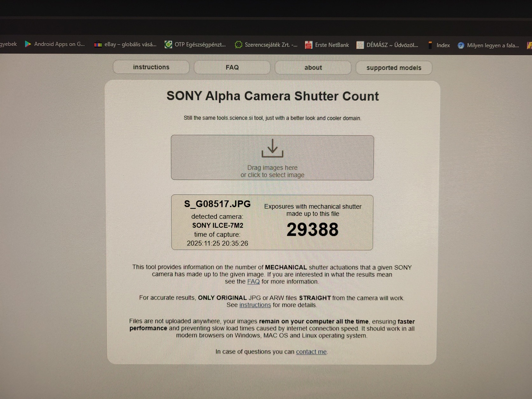Screen dimensions: 532x399
Task: Click the detected camera SONY ILCE-7M2
Action: tap(218, 225)
